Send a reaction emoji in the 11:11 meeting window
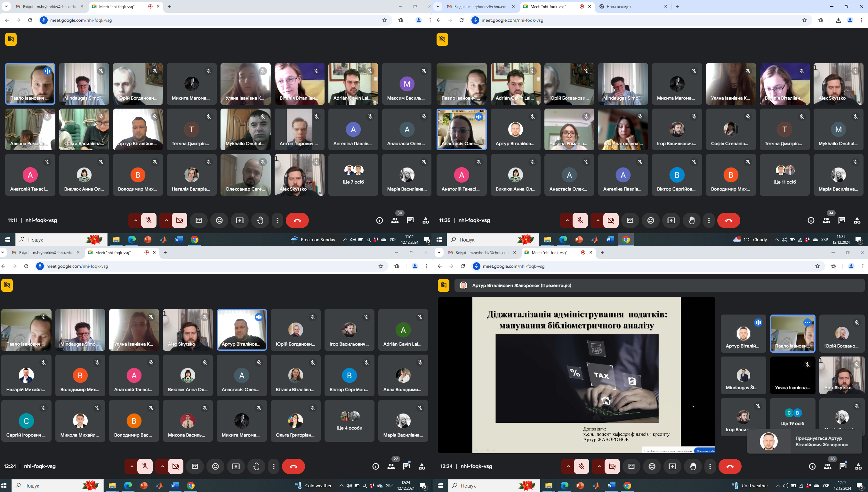The height and width of the screenshot is (492, 868). tap(220, 220)
